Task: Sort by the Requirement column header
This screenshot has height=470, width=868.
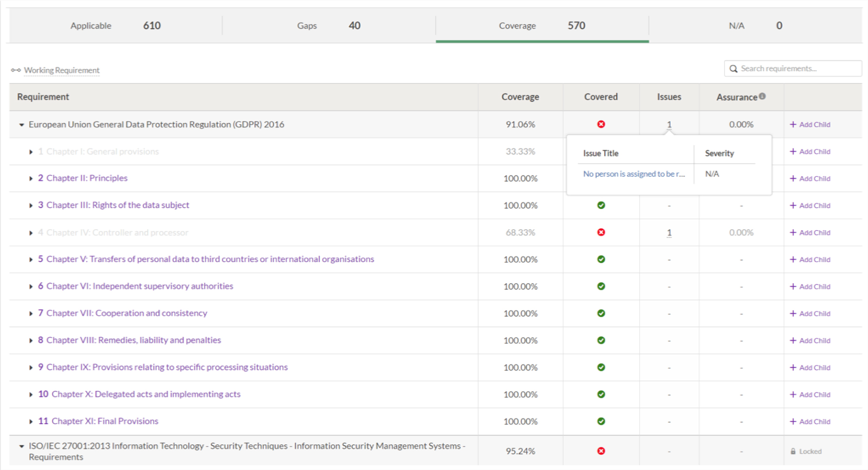Action: (43, 97)
